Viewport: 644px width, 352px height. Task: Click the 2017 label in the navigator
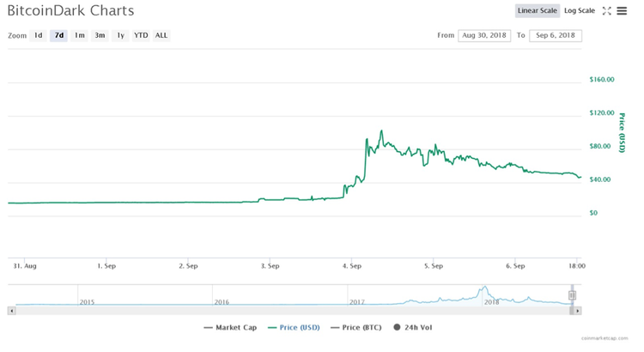[x=357, y=302]
